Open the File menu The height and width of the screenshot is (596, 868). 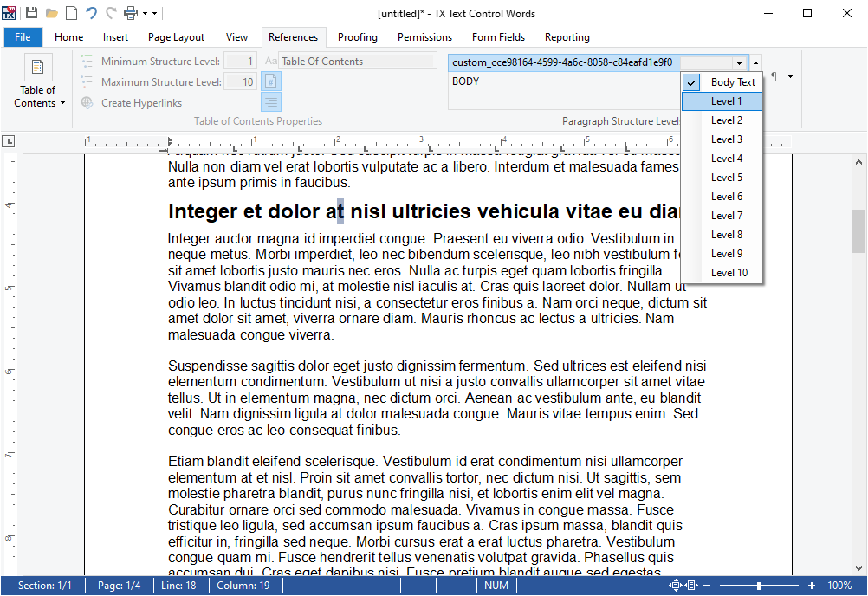point(23,37)
